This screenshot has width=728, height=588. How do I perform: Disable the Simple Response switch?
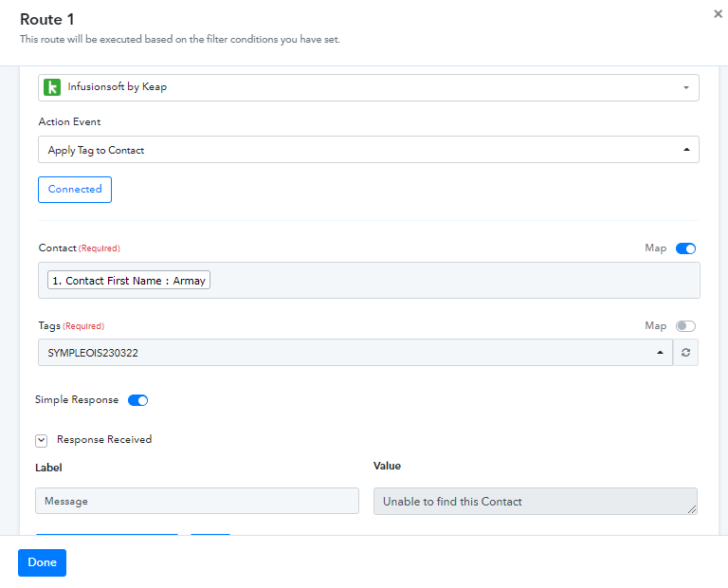pos(137,400)
